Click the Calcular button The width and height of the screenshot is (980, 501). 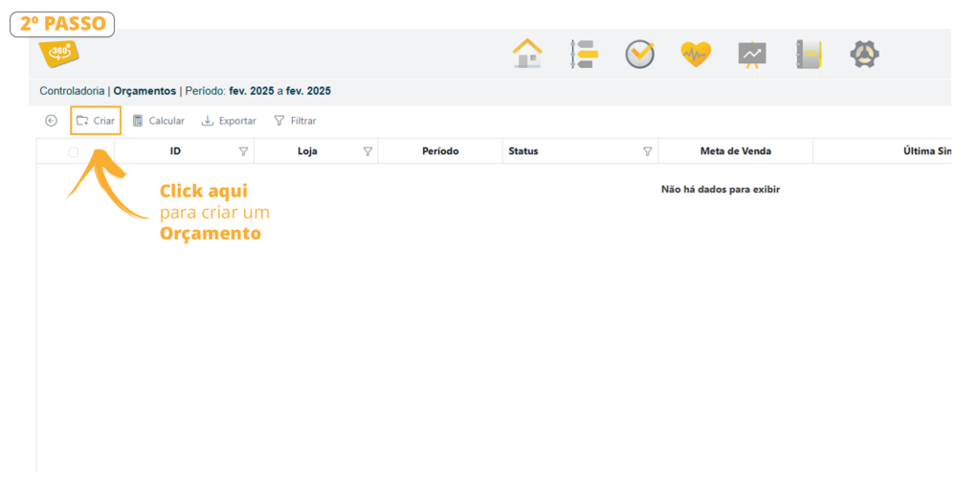pyautogui.click(x=159, y=121)
